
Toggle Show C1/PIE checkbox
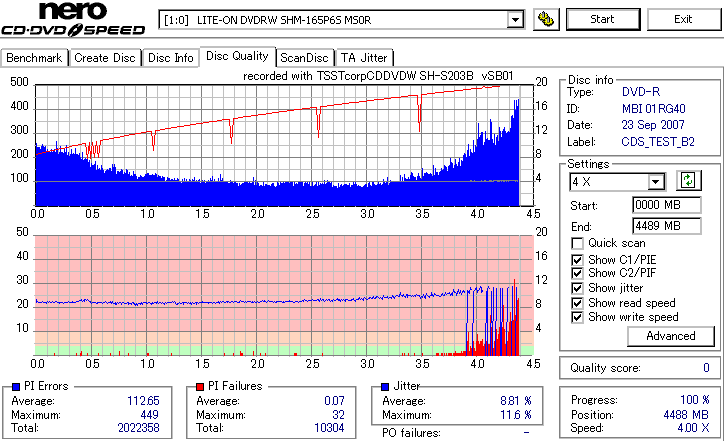(577, 260)
